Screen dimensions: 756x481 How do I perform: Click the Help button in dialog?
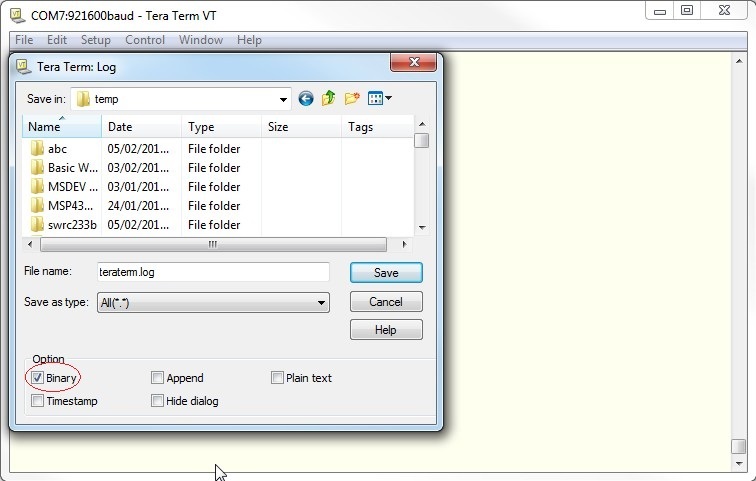point(386,330)
